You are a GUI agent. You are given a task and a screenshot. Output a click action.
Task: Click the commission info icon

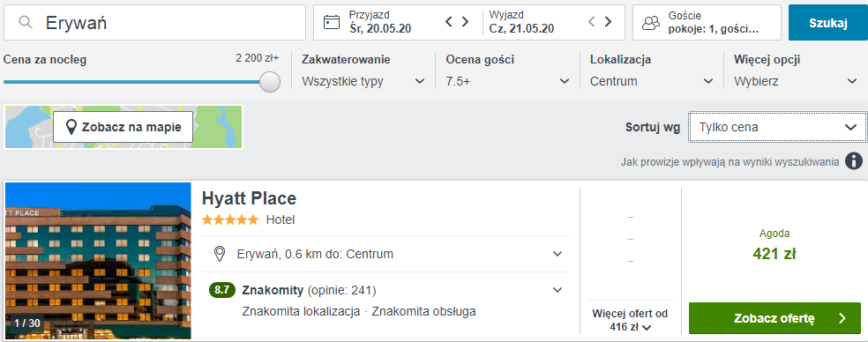[x=854, y=161]
